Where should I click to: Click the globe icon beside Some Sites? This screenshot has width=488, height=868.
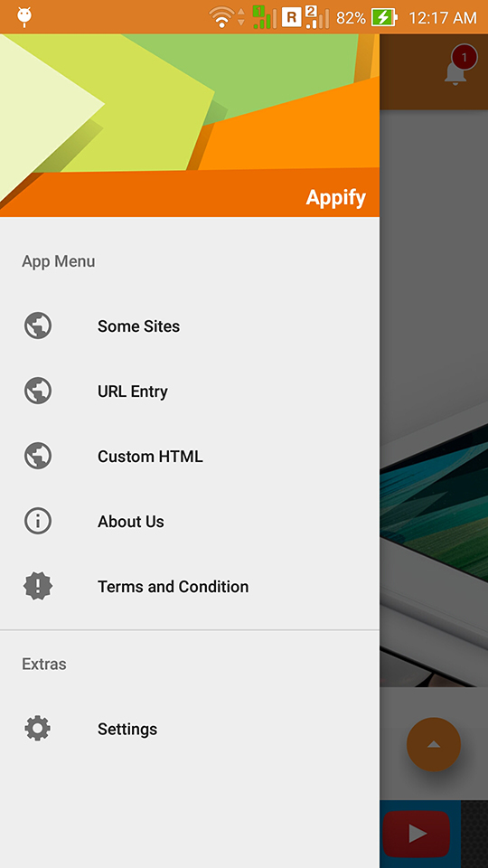(x=38, y=326)
